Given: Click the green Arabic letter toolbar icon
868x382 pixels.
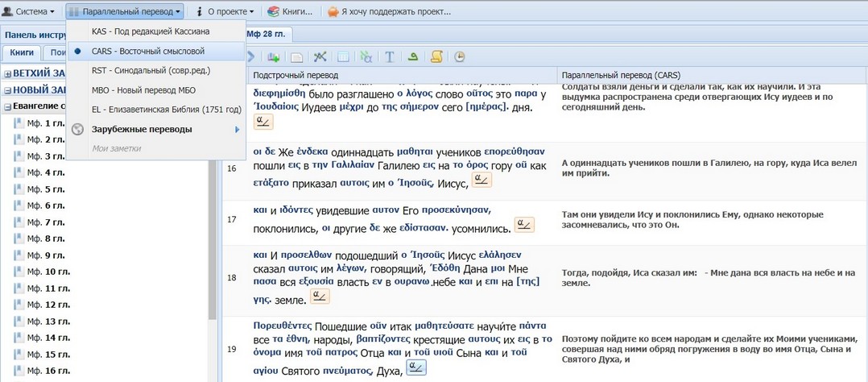Looking at the screenshot, I should [413, 56].
